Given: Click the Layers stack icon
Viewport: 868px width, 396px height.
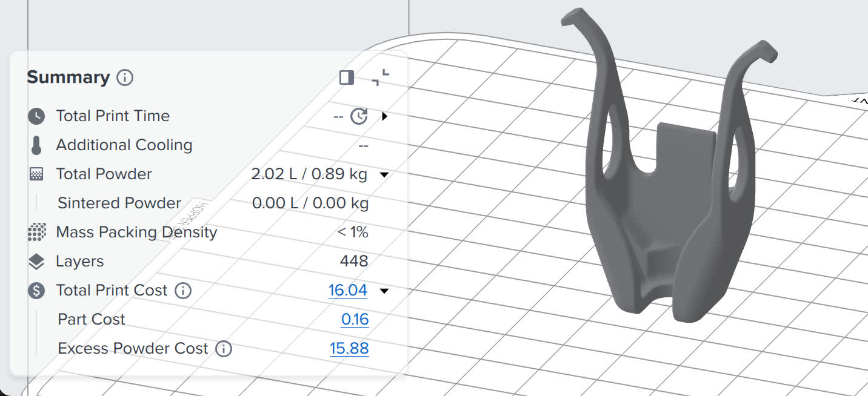Looking at the screenshot, I should pos(36,262).
